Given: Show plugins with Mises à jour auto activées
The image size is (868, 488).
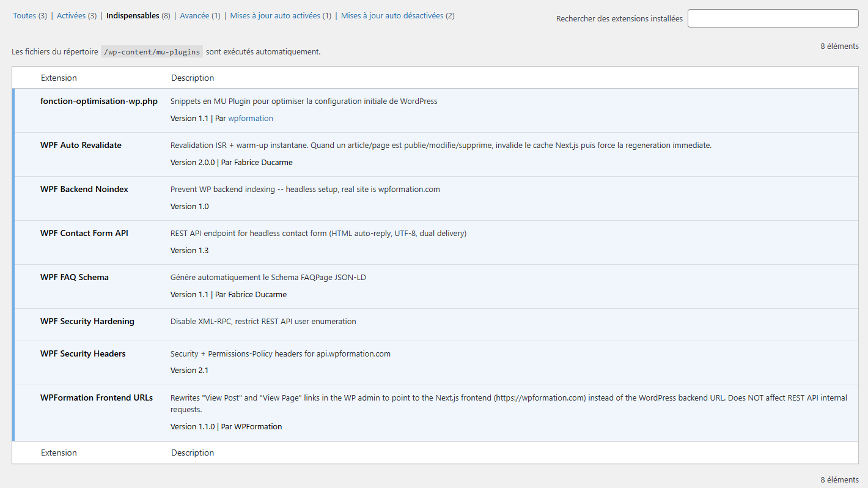Looking at the screenshot, I should point(275,16).
